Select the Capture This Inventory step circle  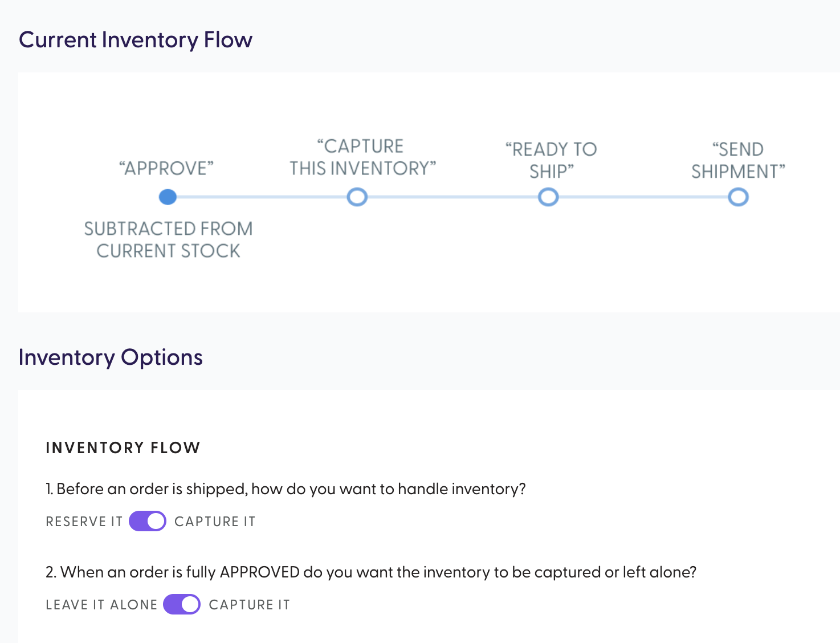(x=357, y=197)
